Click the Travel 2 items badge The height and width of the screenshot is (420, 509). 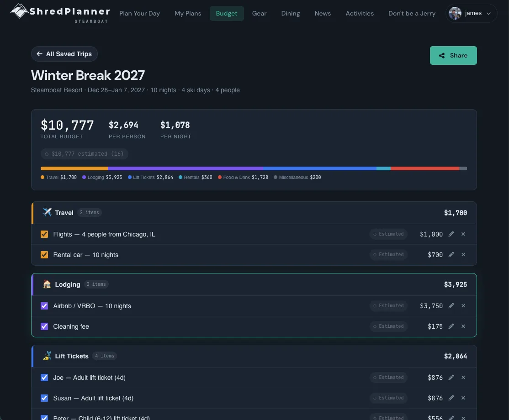click(x=89, y=212)
